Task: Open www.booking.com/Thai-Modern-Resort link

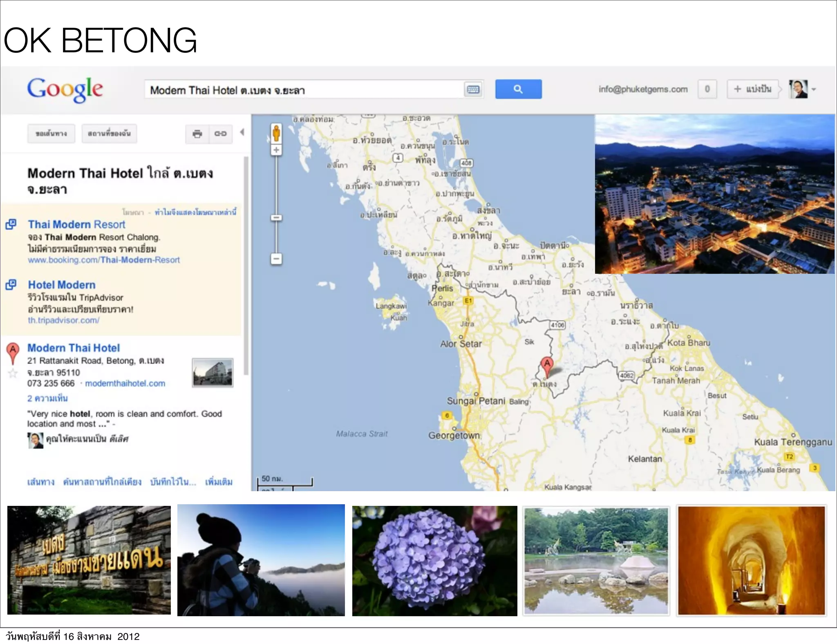Action: click(x=104, y=260)
